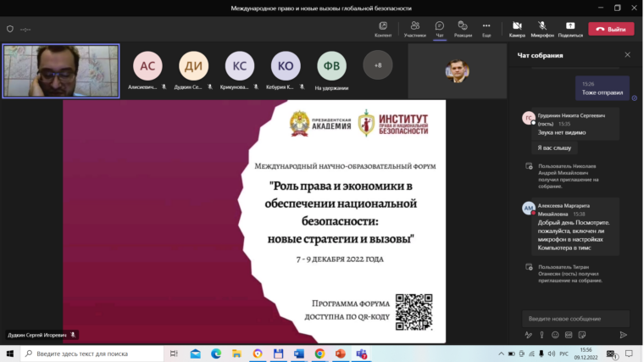Close the Чат собрания panel
This screenshot has width=644, height=362.
click(627, 55)
